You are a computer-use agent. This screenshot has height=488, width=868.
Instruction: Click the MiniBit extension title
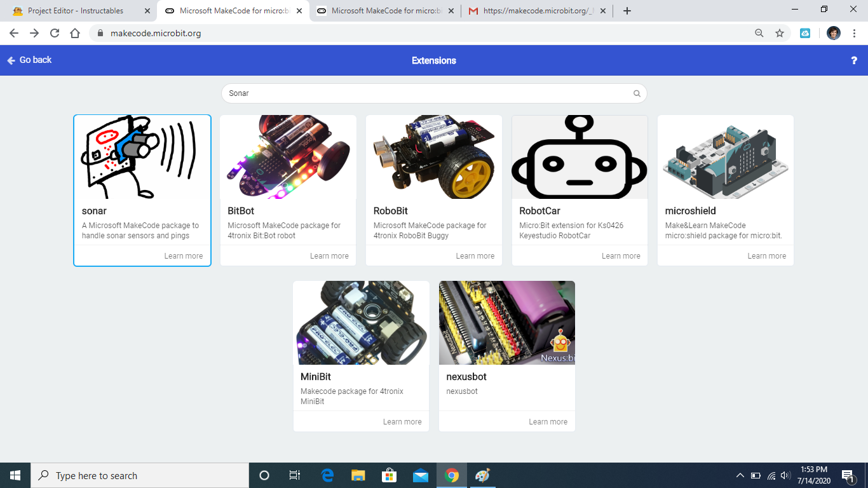[316, 377]
